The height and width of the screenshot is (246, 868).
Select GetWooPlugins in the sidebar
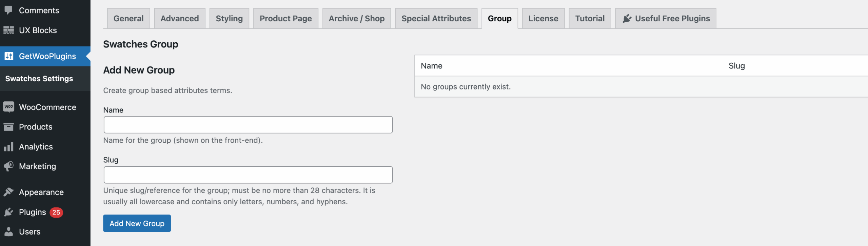(45, 56)
